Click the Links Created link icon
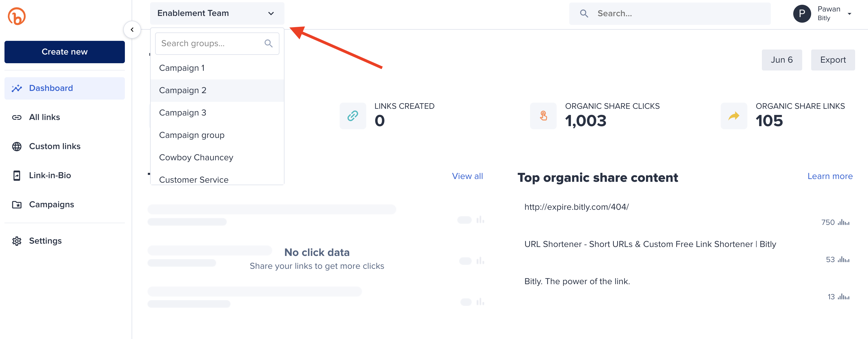Viewport: 868px width, 339px height. (x=353, y=116)
